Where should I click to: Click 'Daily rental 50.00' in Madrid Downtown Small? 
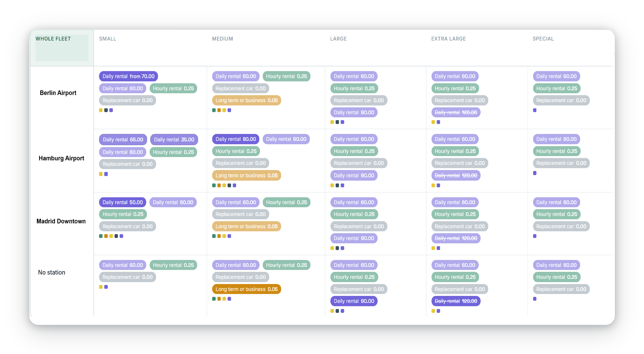coord(122,202)
